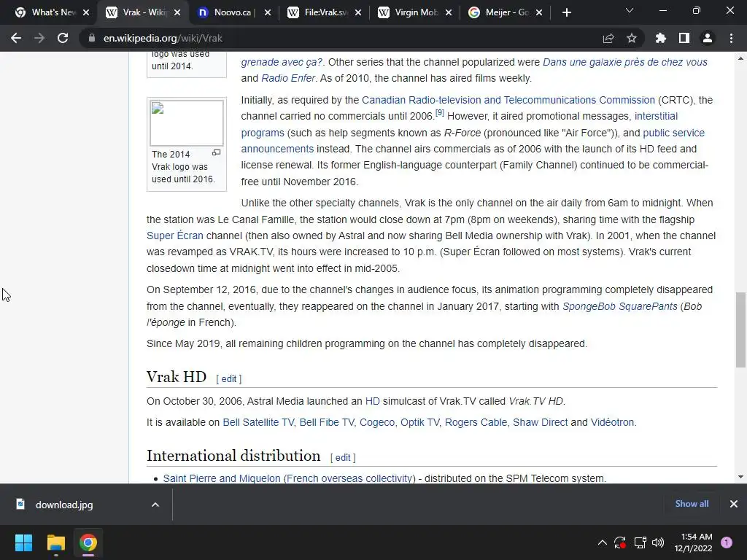Toggle the browser side panel
747x560 pixels.
(x=684, y=38)
